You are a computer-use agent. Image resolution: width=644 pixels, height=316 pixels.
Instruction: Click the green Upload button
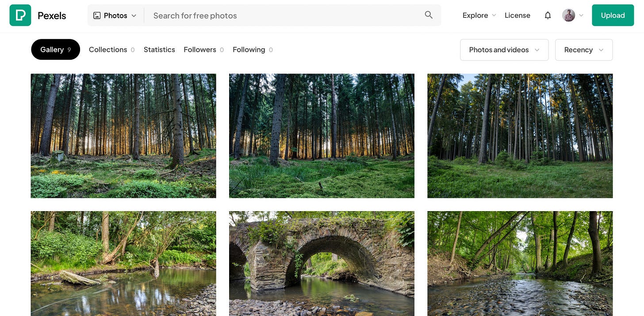tap(613, 15)
